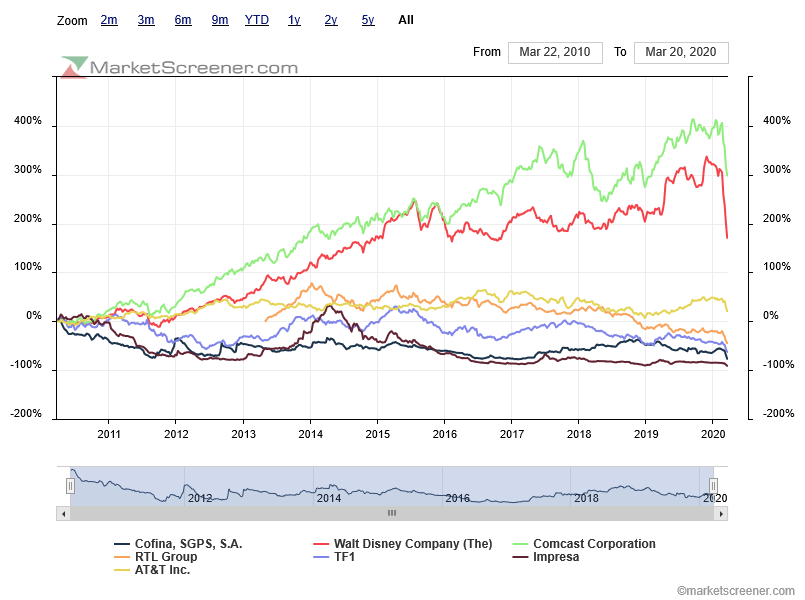Select YTD zoom range
Viewport: 805px width, 600px height.
pyautogui.click(x=257, y=20)
